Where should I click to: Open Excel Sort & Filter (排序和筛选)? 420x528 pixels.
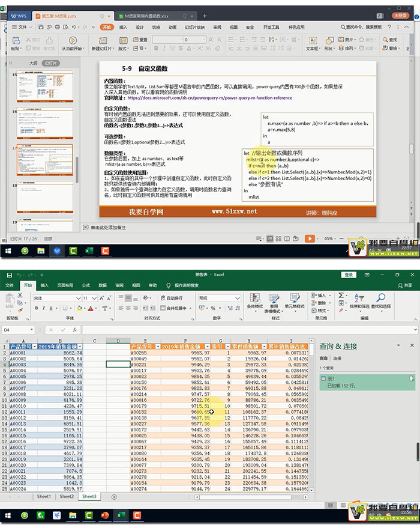pyautogui.click(x=359, y=300)
